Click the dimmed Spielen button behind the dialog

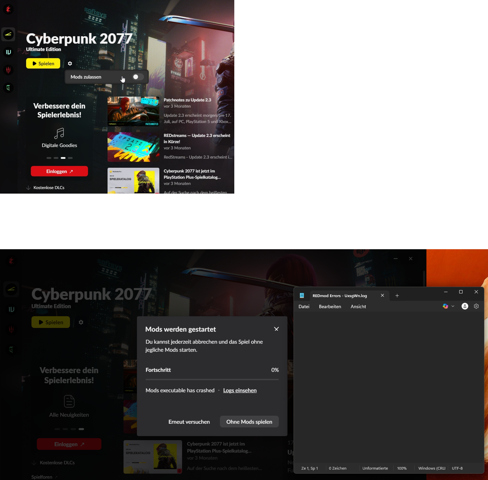(x=51, y=322)
